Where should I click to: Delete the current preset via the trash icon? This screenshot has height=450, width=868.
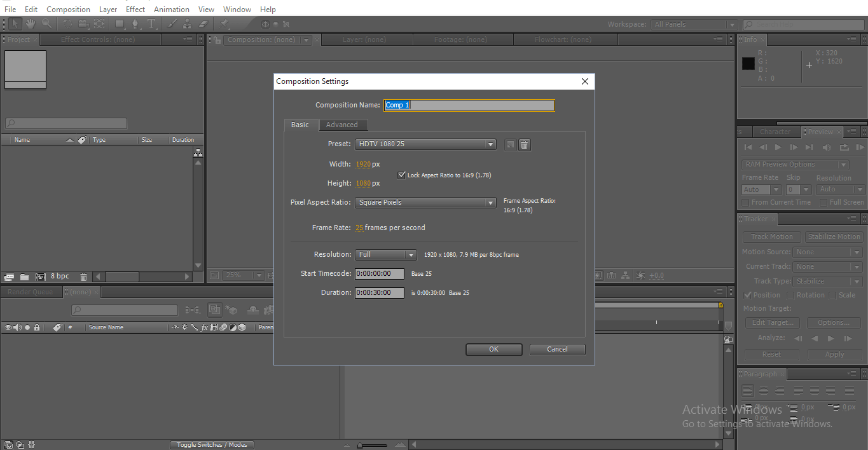point(523,145)
